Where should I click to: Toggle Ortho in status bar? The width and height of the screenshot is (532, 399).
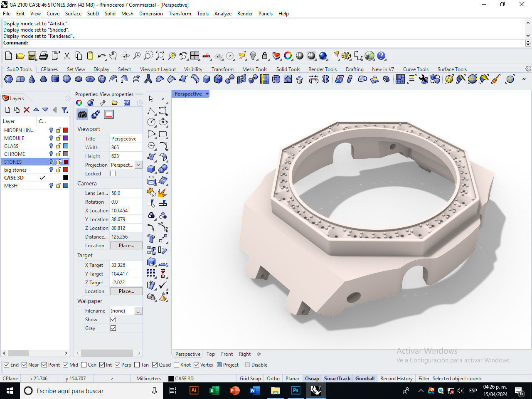(x=273, y=379)
